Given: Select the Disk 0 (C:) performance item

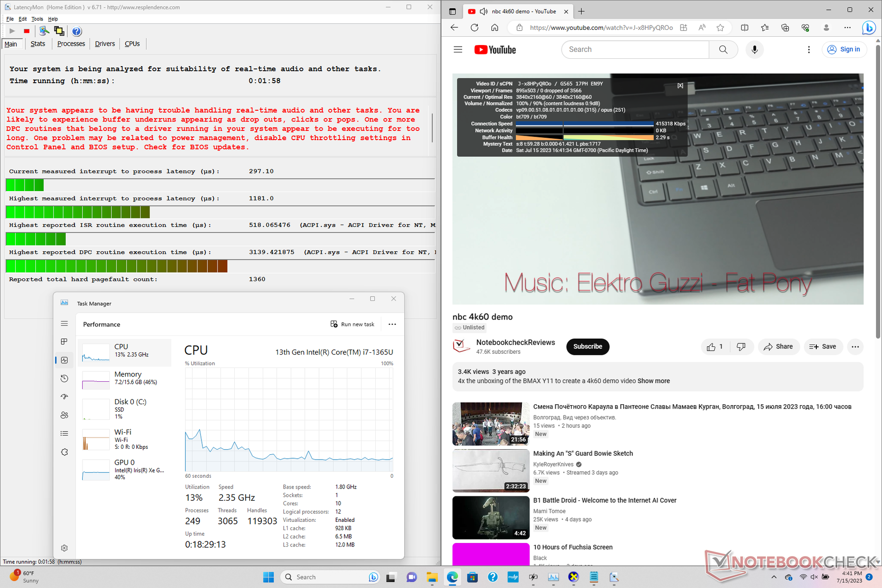Looking at the screenshot, I should (124, 409).
